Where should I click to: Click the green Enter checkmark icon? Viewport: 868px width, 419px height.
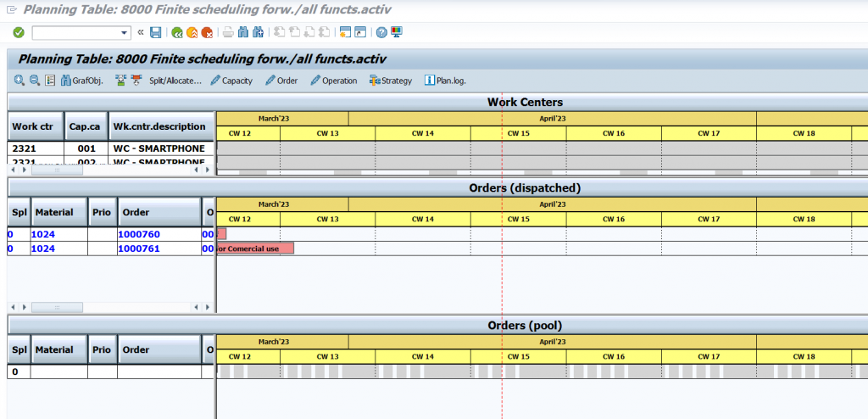click(19, 33)
